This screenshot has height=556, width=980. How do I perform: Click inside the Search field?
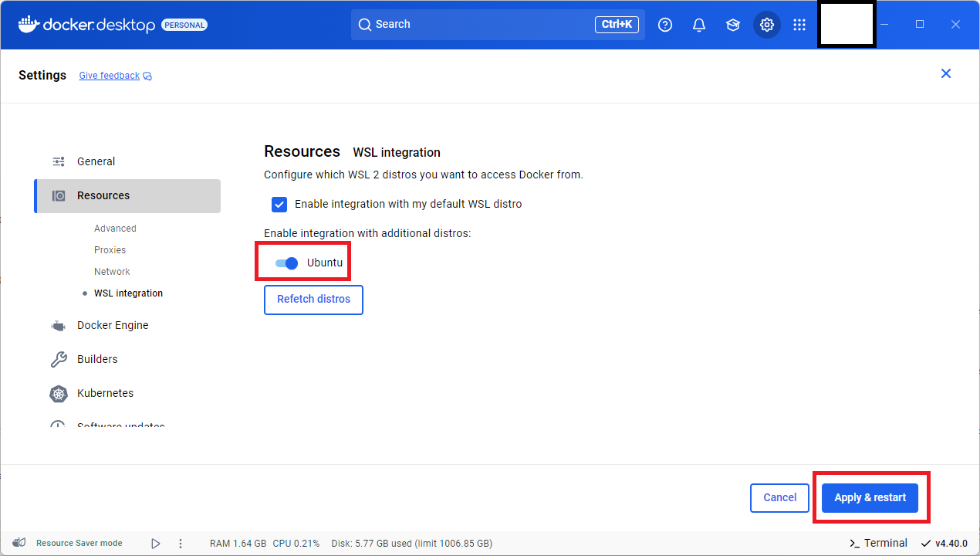[x=498, y=24]
